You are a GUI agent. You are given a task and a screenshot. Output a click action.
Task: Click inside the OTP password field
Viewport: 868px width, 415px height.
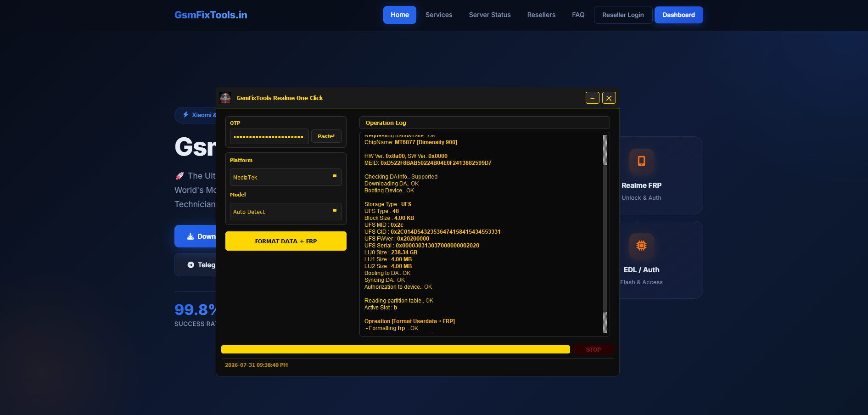click(x=269, y=136)
